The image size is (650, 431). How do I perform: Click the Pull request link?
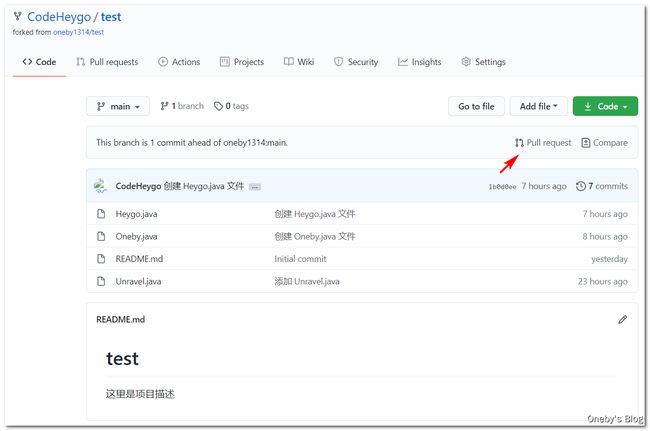click(x=543, y=143)
